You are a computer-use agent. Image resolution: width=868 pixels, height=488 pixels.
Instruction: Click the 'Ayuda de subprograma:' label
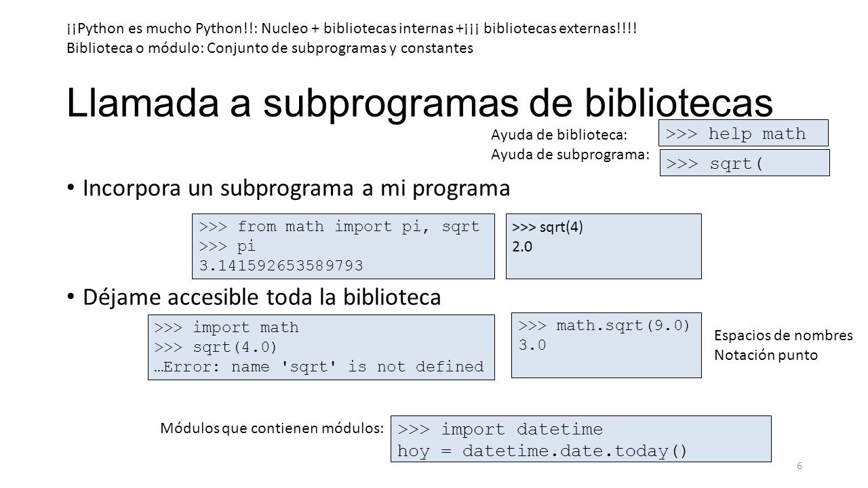(x=570, y=155)
